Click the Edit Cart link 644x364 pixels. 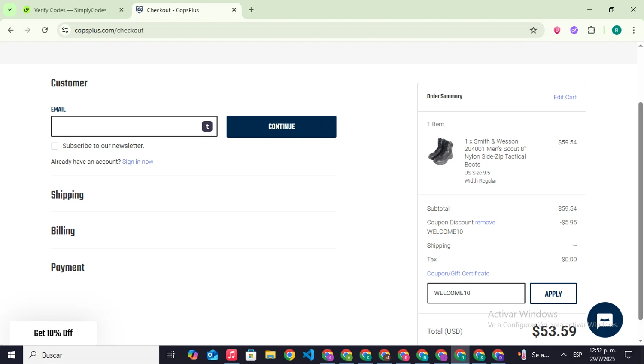point(565,97)
